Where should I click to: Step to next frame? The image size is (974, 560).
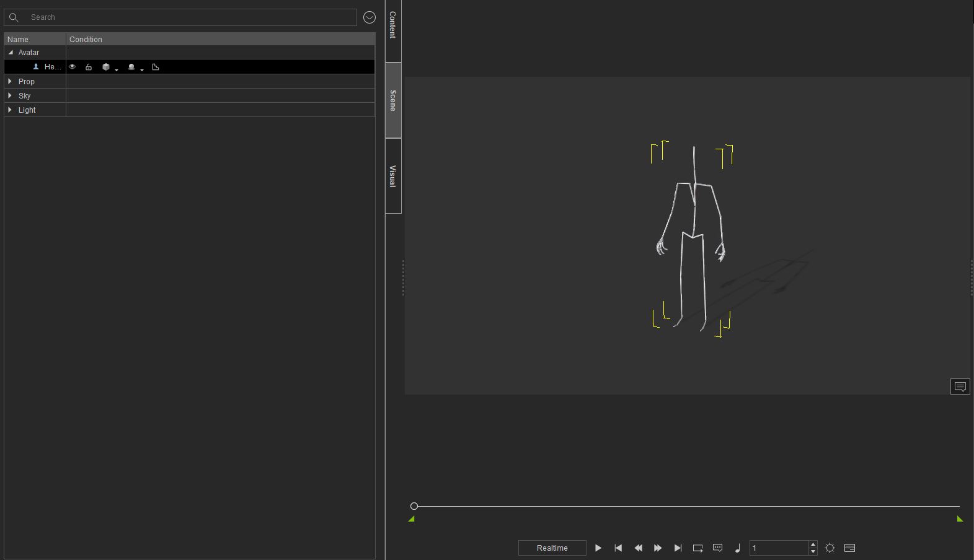[x=658, y=548]
